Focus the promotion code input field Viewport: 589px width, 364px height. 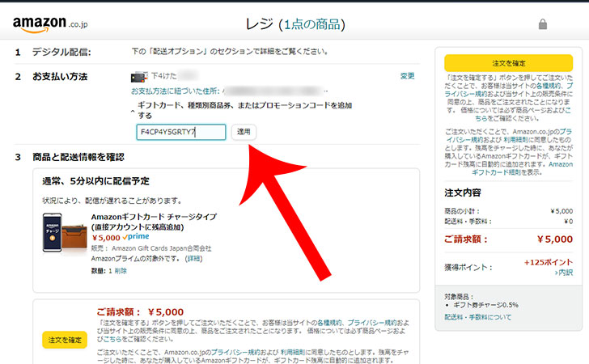181,132
